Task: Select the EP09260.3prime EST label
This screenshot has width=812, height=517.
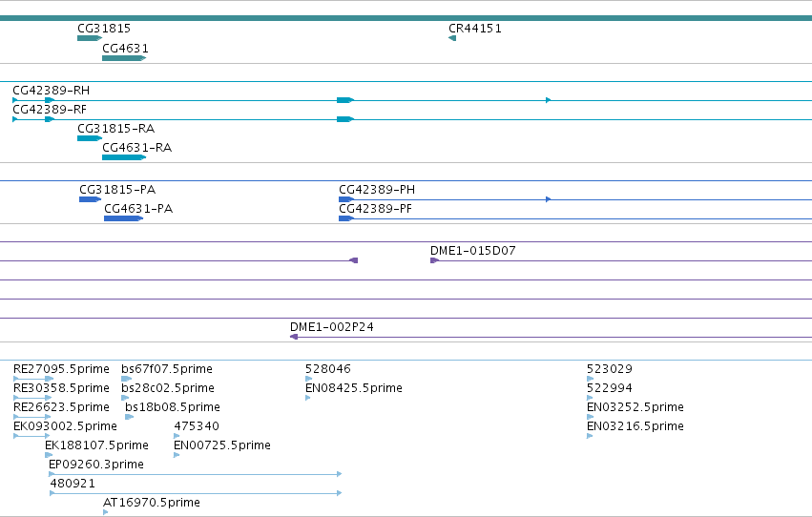Action: (x=96, y=465)
